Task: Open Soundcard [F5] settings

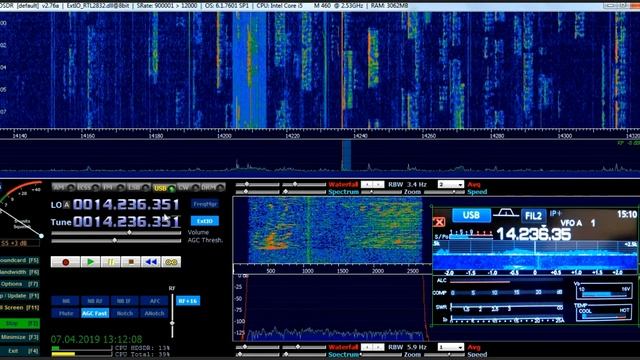Action: [x=20, y=260]
